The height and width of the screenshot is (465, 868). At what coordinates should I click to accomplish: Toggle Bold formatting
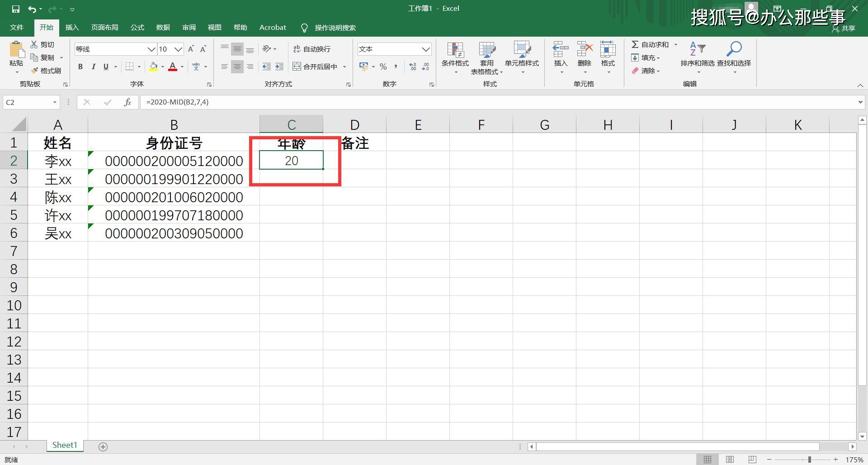tap(80, 66)
